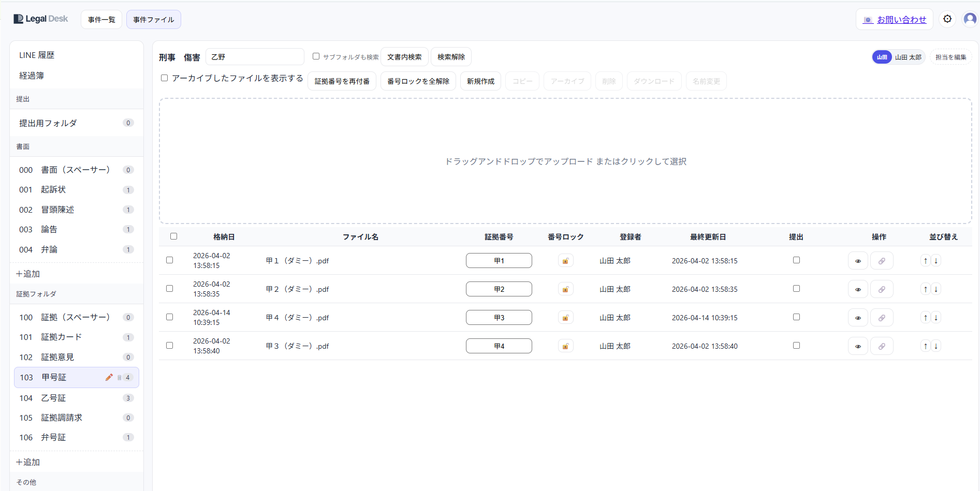The width and height of the screenshot is (980, 491).
Task: Click 文書内検索 button
Action: tap(404, 57)
